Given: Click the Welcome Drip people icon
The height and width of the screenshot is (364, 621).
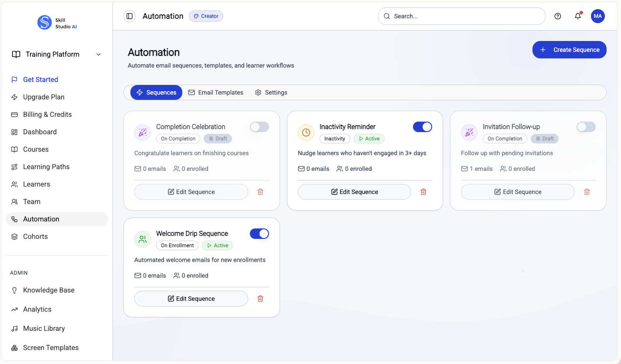Looking at the screenshot, I should [143, 239].
